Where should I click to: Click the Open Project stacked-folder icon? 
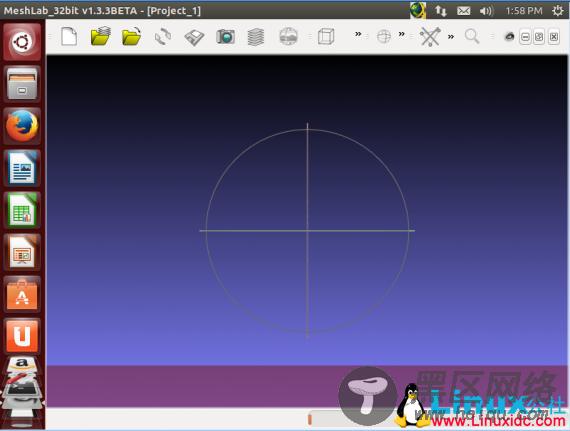point(100,36)
